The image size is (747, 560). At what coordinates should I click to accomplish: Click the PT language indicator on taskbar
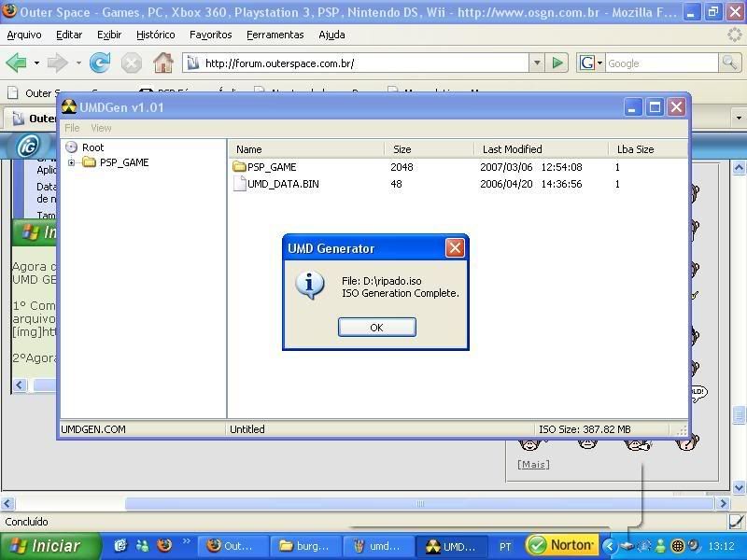pyautogui.click(x=505, y=547)
